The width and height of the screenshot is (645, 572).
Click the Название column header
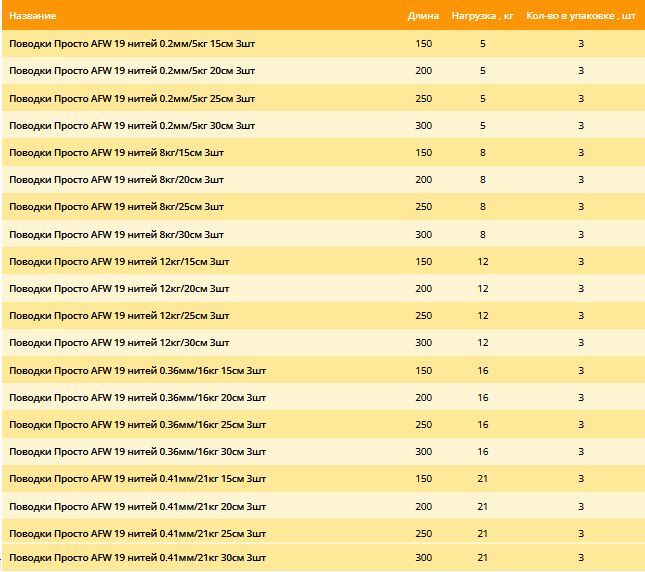[32, 16]
